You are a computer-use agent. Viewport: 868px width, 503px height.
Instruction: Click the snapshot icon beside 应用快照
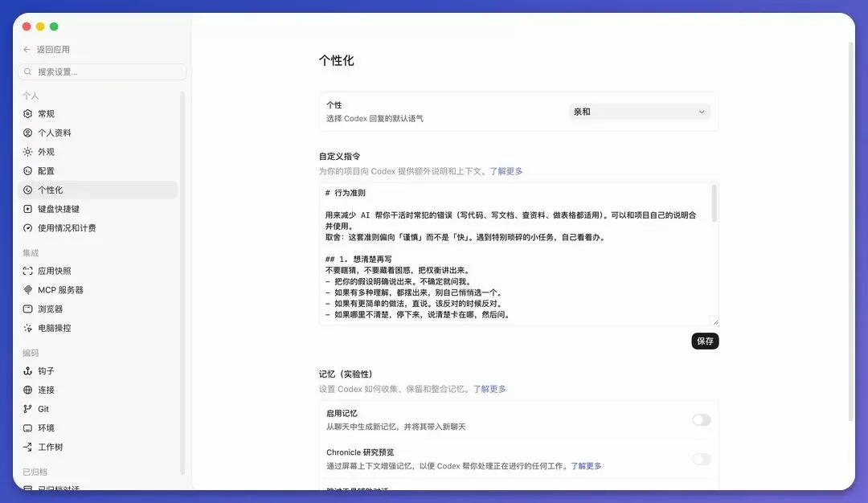coord(27,271)
